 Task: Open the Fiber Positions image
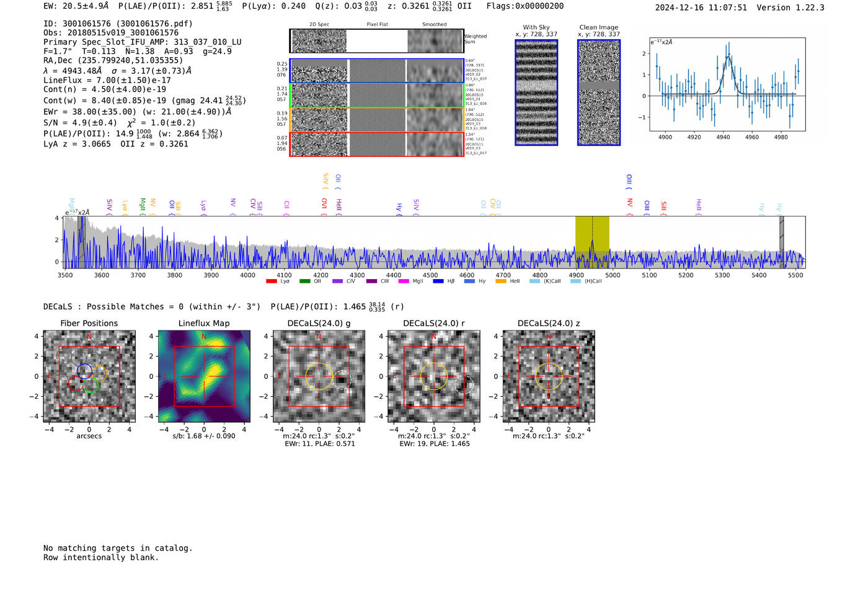point(89,376)
